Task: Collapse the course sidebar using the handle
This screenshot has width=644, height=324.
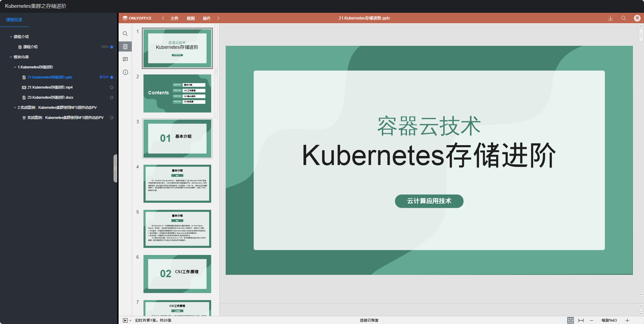Action: pyautogui.click(x=115, y=168)
